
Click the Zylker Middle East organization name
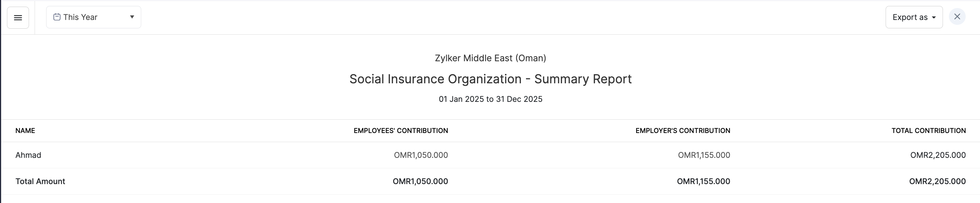click(490, 58)
